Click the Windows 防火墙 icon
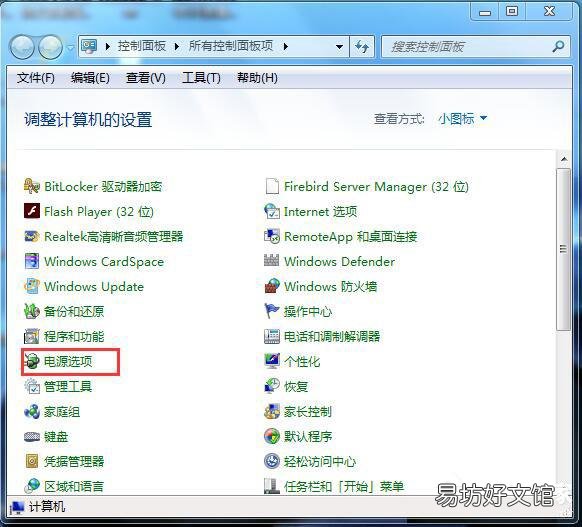The width and height of the screenshot is (582, 527). pyautogui.click(x=272, y=286)
